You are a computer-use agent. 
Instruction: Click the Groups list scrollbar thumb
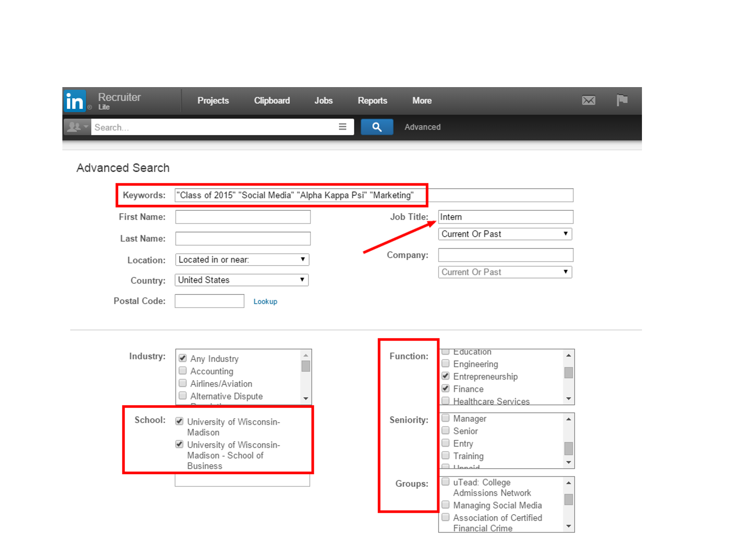click(568, 499)
